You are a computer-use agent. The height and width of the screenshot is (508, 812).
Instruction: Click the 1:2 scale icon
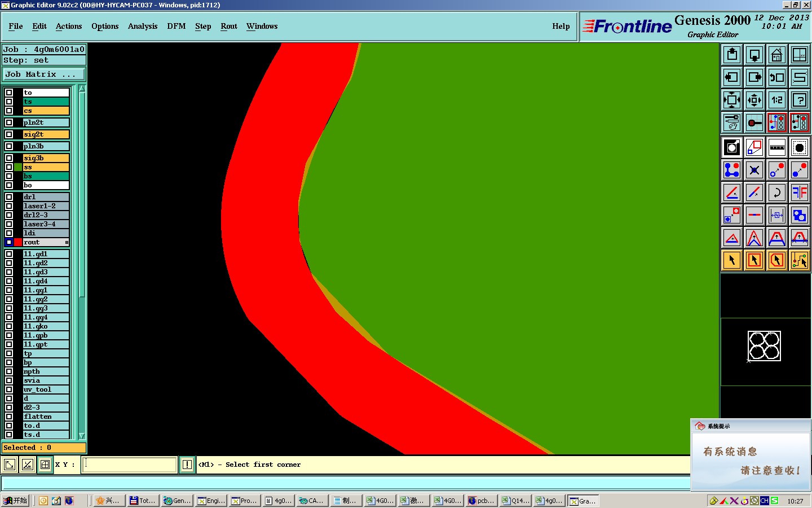(777, 100)
